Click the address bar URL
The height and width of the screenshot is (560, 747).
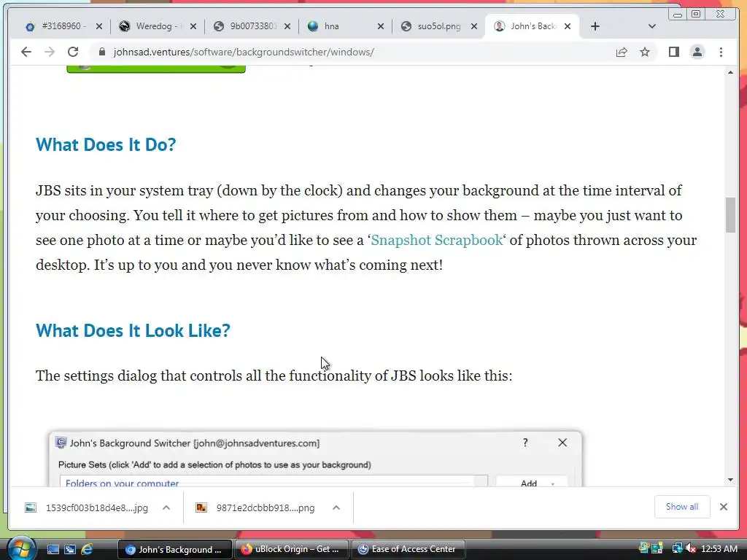click(244, 52)
